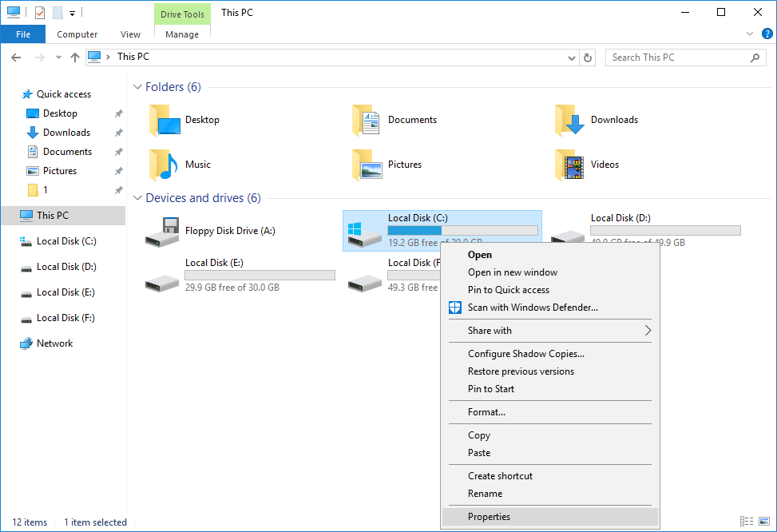Unpin Desktop using its pin icon
This screenshot has width=777, height=532.
tap(118, 113)
